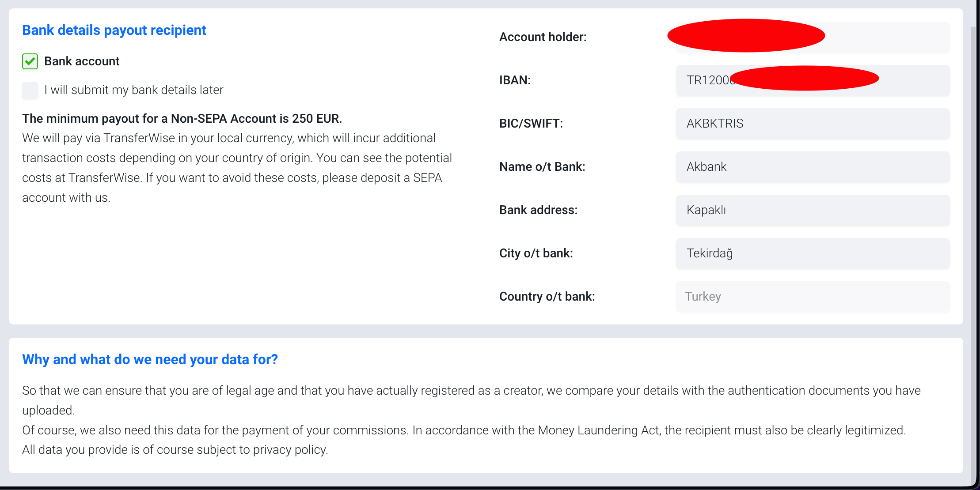Click the TransferWise payment explanation paragraph
The width and height of the screenshot is (980, 490).
pos(237,168)
